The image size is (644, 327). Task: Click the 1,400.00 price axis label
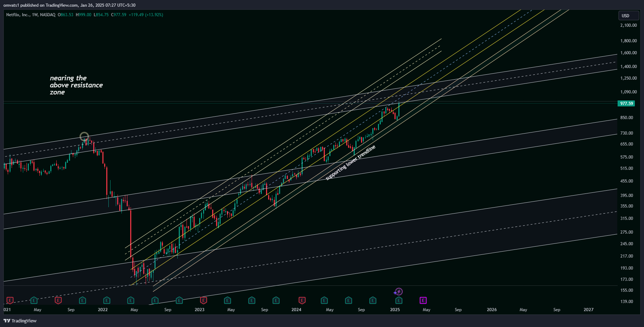coord(629,67)
